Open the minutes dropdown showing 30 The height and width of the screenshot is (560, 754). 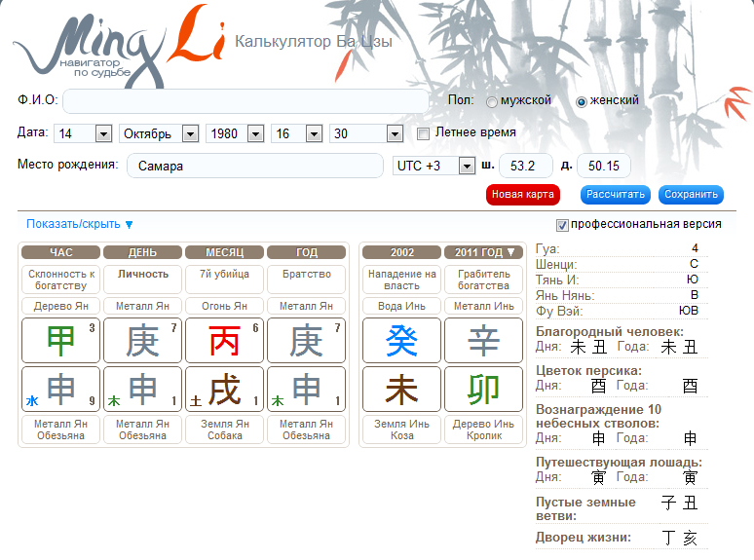[x=366, y=133]
